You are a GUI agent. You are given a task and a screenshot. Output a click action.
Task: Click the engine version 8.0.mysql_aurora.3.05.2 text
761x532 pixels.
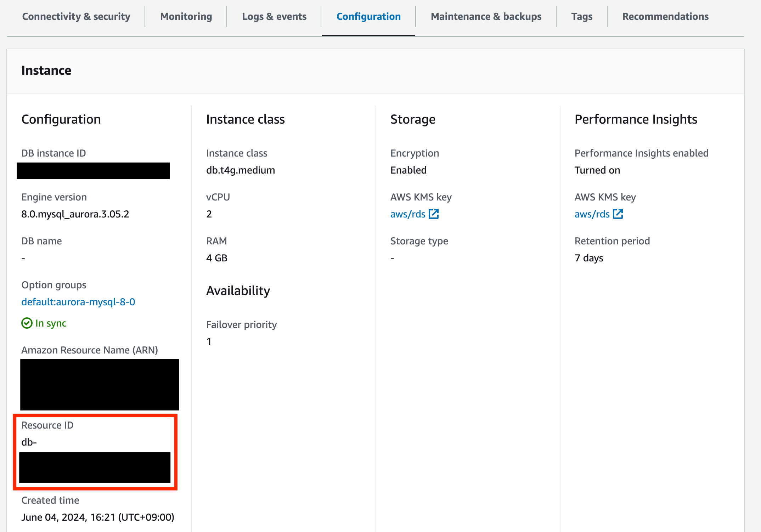(75, 214)
